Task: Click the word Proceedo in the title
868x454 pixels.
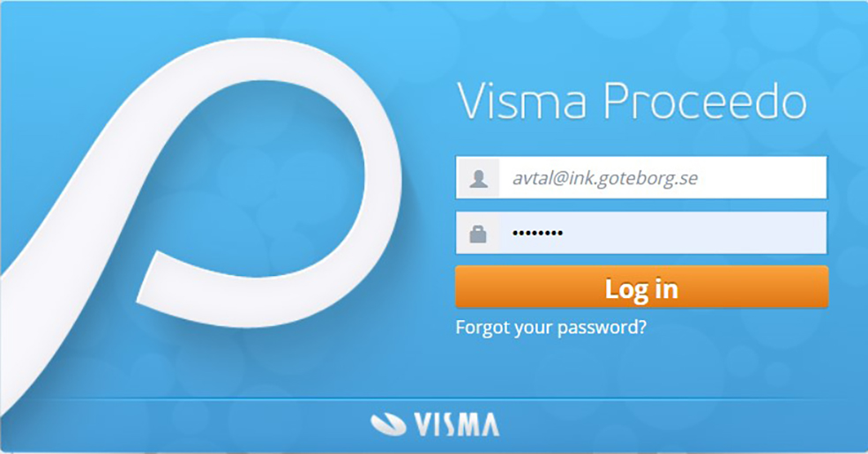Action: (705, 100)
